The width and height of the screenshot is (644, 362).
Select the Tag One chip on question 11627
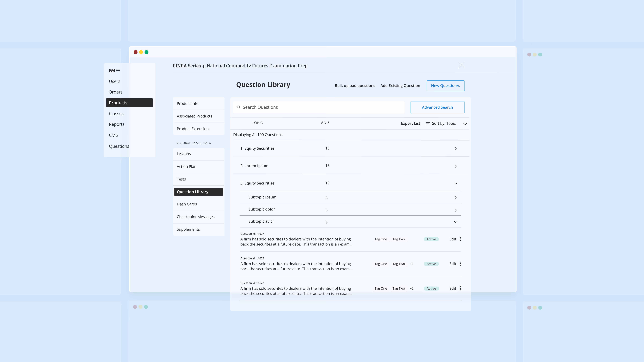(x=380, y=239)
